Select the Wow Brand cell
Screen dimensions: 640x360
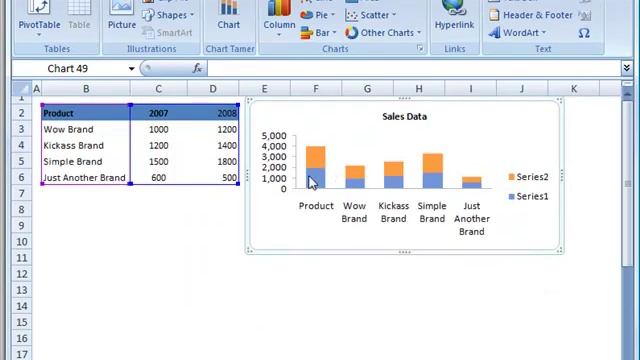pyautogui.click(x=86, y=129)
